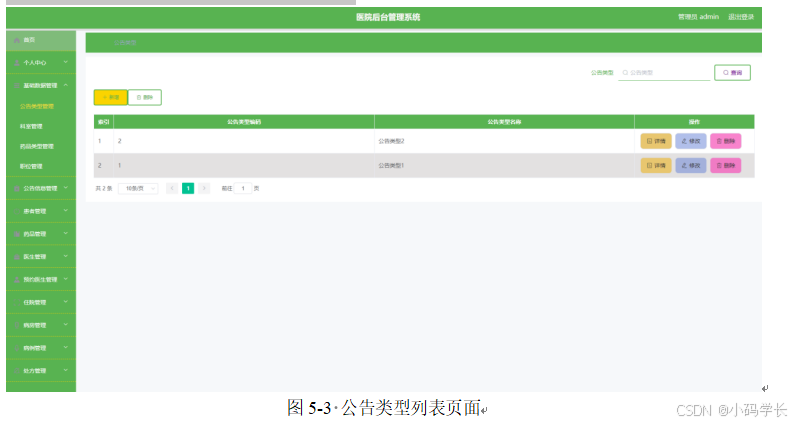This screenshot has width=795, height=424.
Task: Open 科室管理 in the sidebar
Action: pos(31,126)
